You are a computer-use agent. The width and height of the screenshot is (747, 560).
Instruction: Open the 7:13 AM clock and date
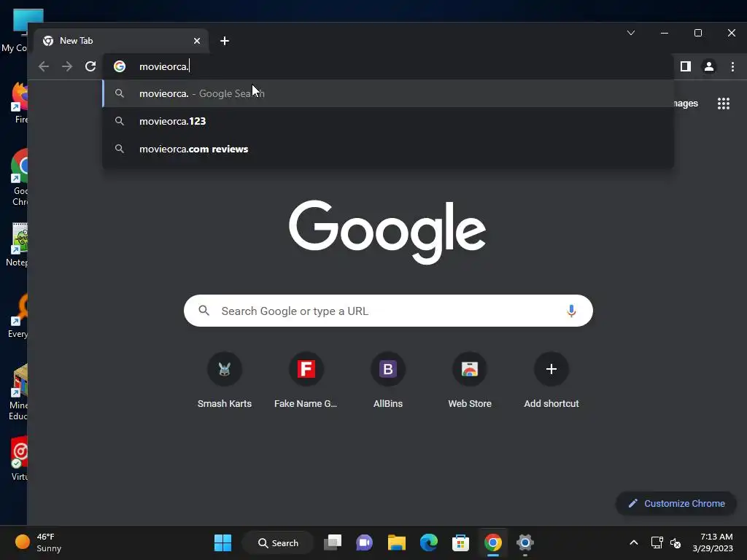(x=713, y=542)
